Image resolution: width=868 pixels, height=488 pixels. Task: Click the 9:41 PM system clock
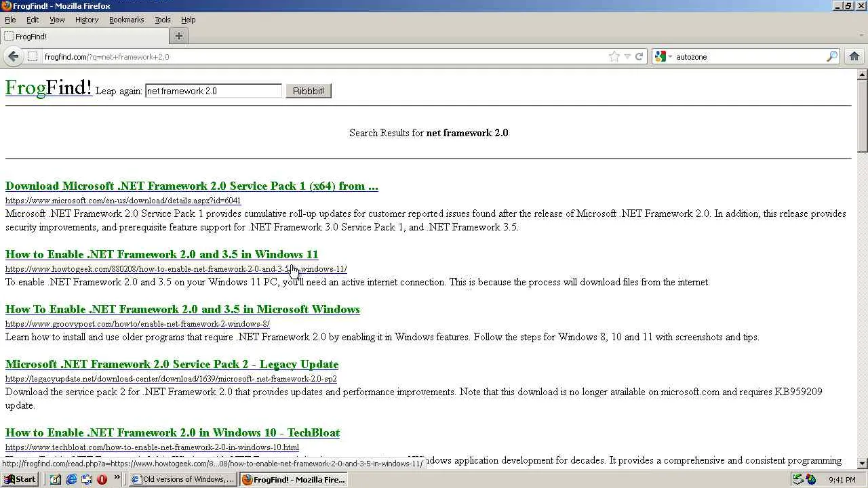click(842, 480)
